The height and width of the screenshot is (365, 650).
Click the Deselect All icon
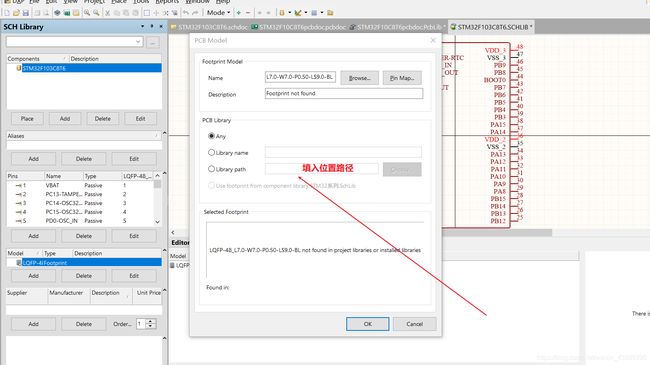165,13
